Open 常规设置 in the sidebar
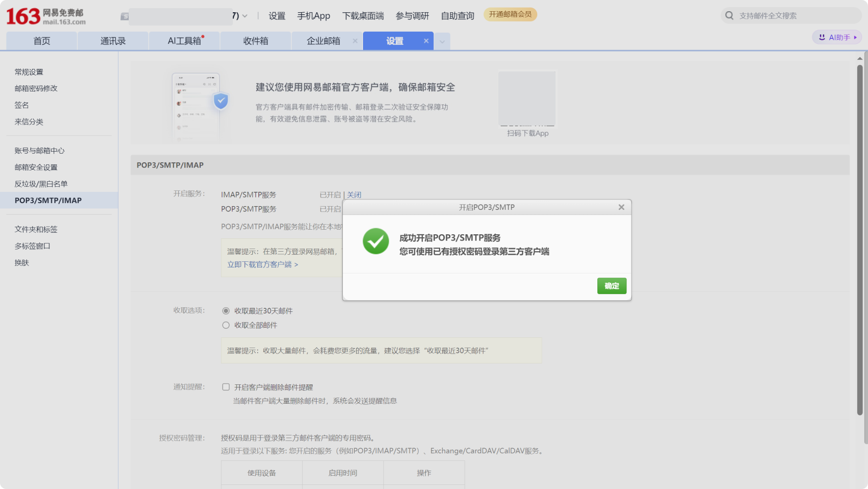The image size is (868, 489). click(29, 71)
